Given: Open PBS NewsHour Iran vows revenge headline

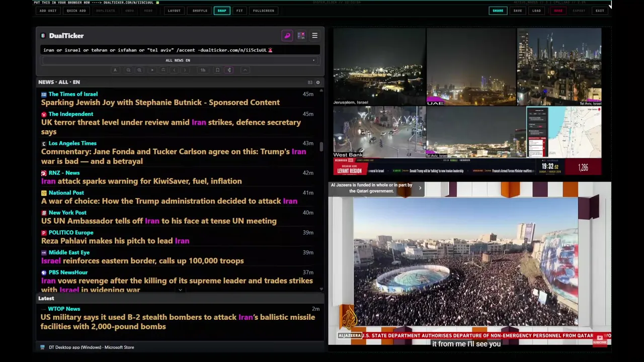Looking at the screenshot, I should click(x=177, y=285).
